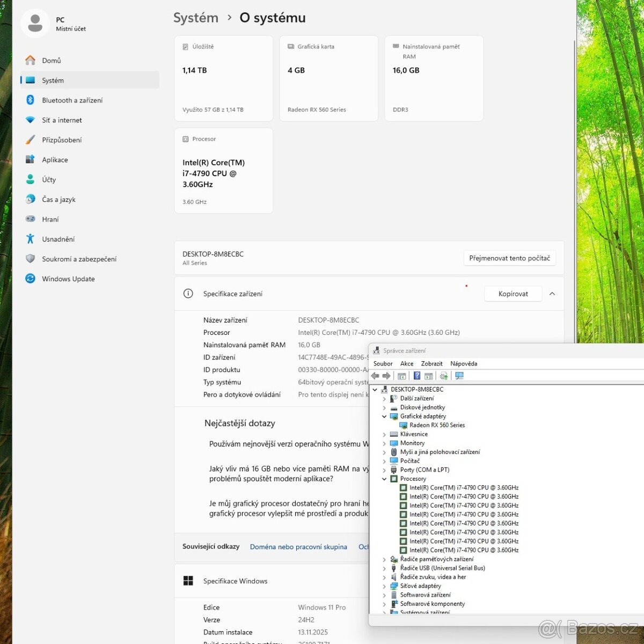Collapse the Specifikace zařízení section chevron
This screenshot has width=644, height=644.
552,294
